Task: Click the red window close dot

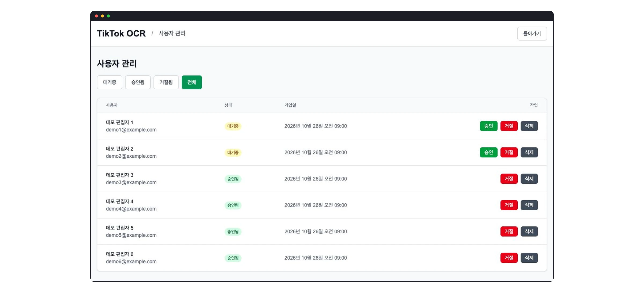Action: pyautogui.click(x=96, y=16)
